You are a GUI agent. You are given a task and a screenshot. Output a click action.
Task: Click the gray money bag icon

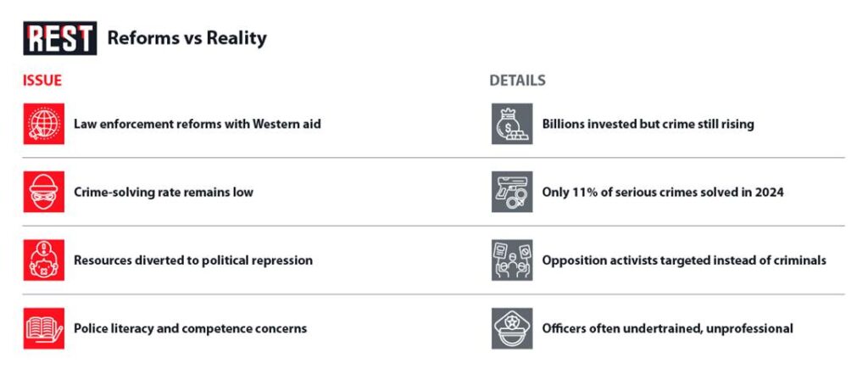click(512, 124)
